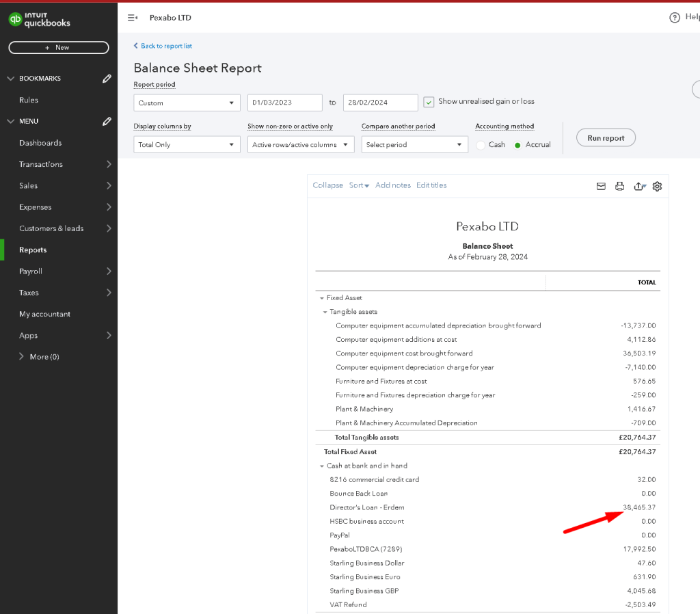Screen dimensions: 700x614
Task: Email the report using envelope icon
Action: tap(601, 186)
